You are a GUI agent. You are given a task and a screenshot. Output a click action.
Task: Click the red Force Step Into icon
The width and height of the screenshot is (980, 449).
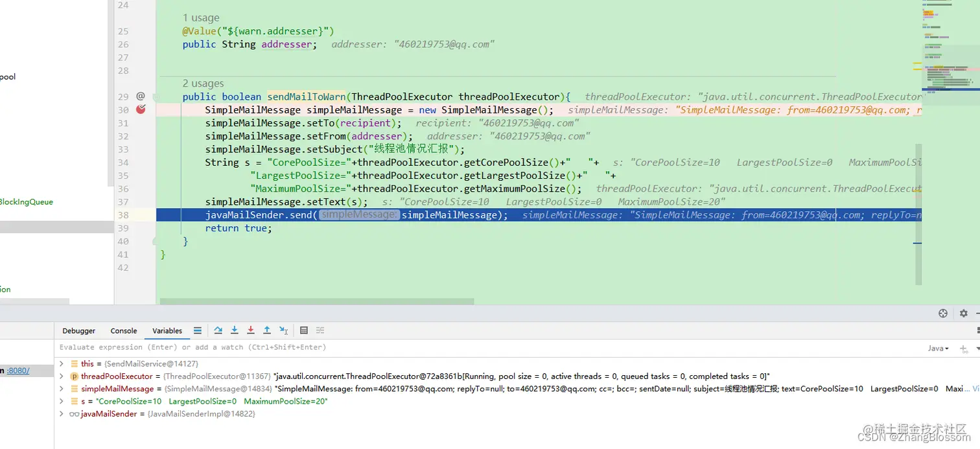(251, 330)
